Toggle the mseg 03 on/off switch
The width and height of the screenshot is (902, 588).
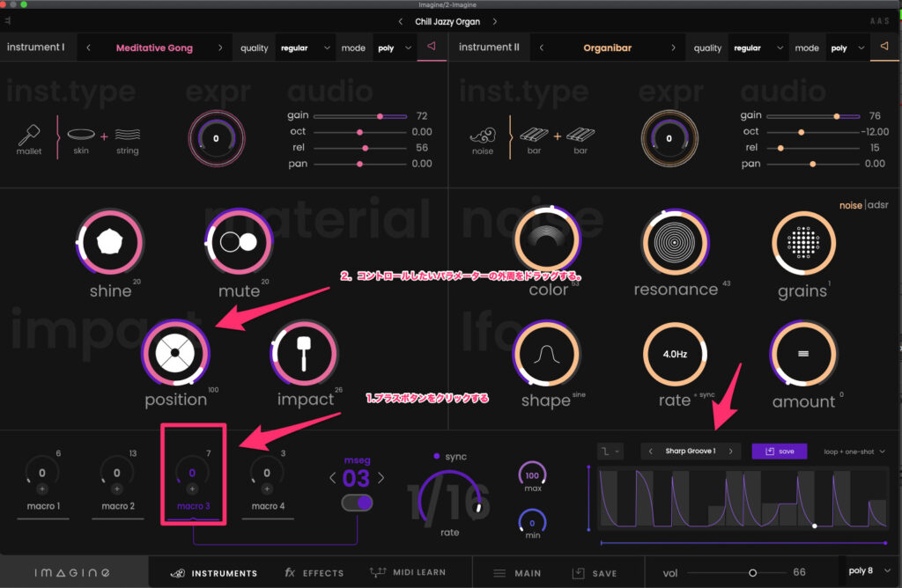(357, 503)
